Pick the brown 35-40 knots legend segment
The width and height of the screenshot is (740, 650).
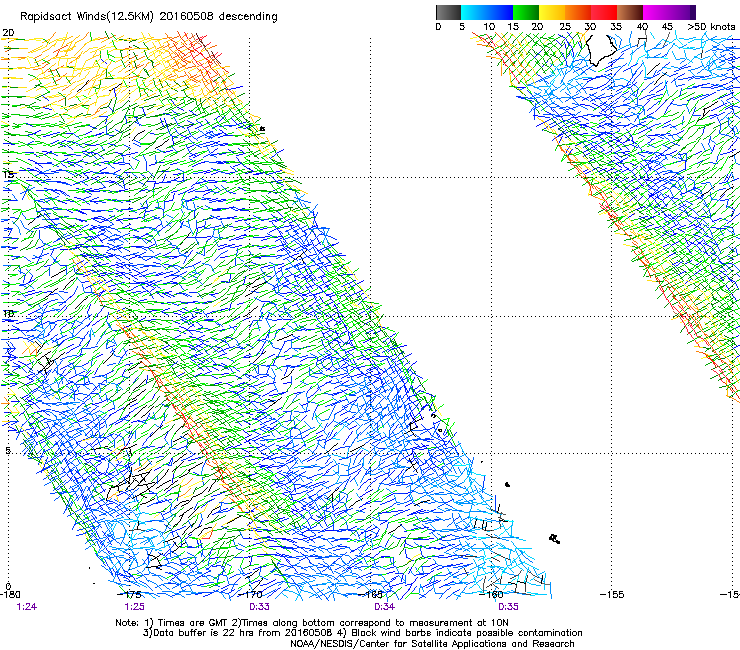pyautogui.click(x=630, y=12)
